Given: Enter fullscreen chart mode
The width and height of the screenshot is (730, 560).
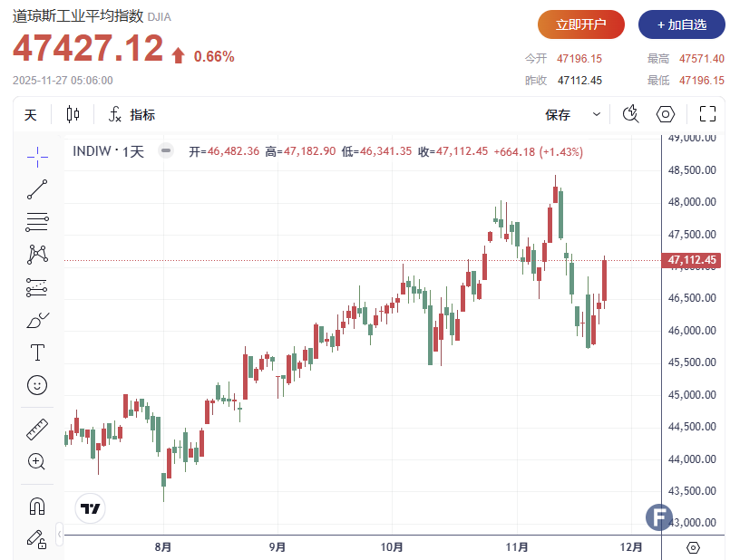Looking at the screenshot, I should 707,114.
